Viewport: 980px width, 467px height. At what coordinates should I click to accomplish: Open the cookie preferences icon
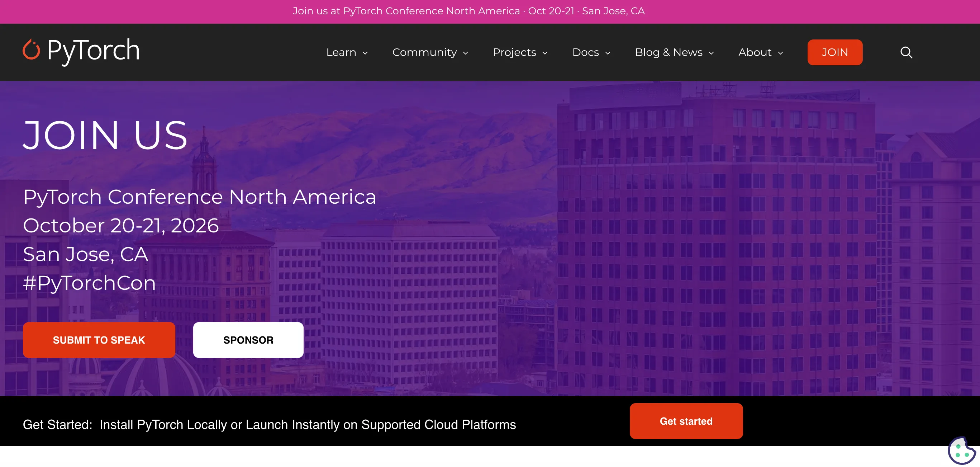961,451
